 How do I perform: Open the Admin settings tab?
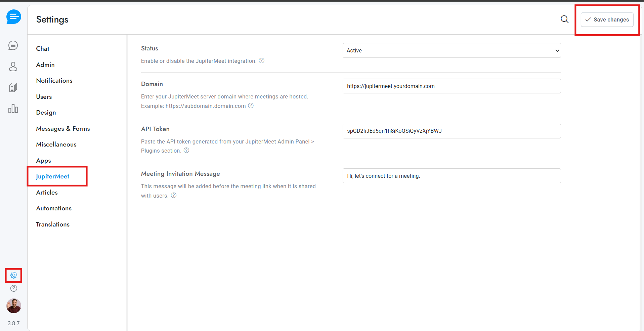[45, 65]
